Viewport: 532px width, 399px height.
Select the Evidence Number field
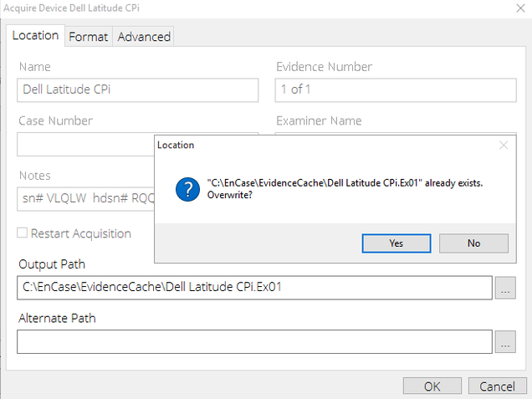click(395, 90)
